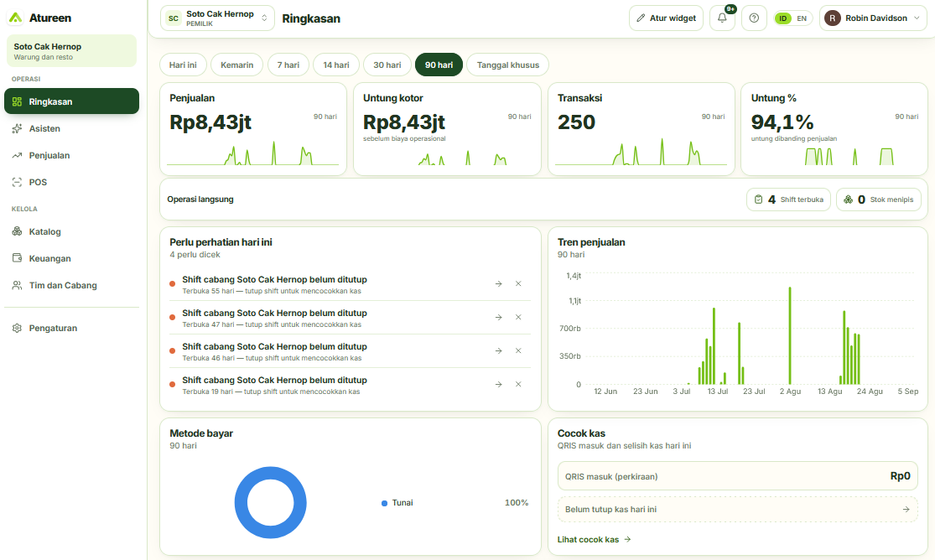Click the 4 perlu dicek text
Screen dimensions: 935x560
pyautogui.click(x=195, y=255)
